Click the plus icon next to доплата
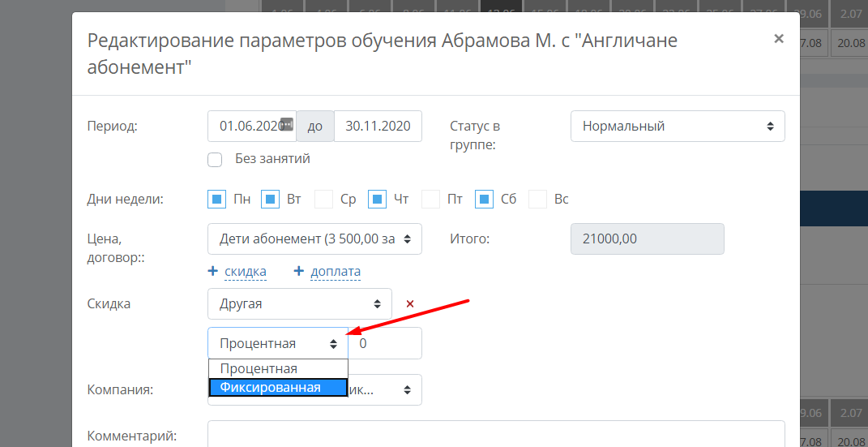This screenshot has width=868, height=447. (x=299, y=271)
